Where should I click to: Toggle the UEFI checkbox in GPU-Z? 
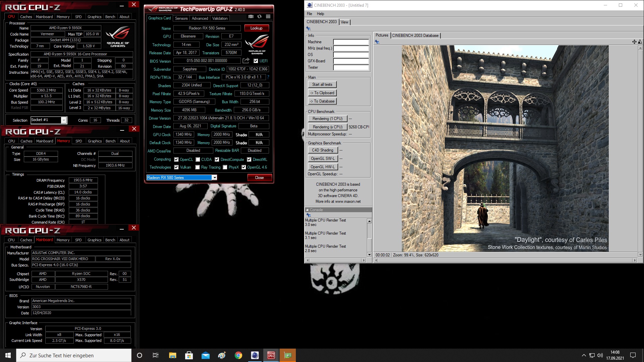[256, 61]
